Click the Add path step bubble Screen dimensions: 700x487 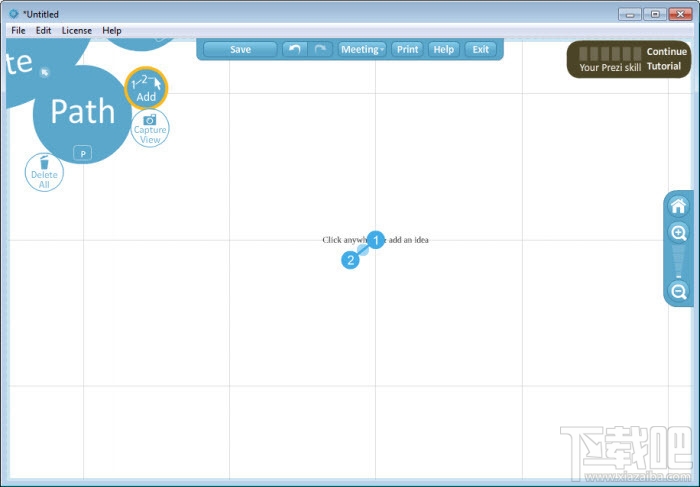[146, 88]
